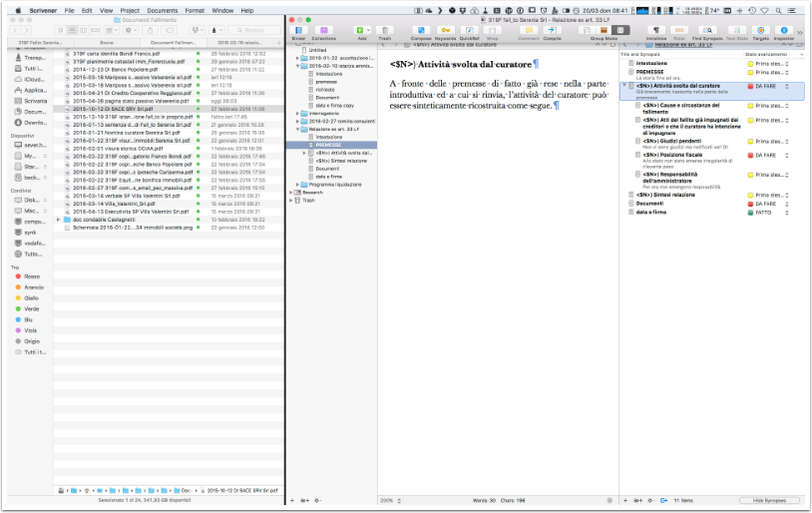Screen dimensions: 812x513
Task: Collapse Relazione ex art. 33 LF folder
Action: click(x=298, y=129)
